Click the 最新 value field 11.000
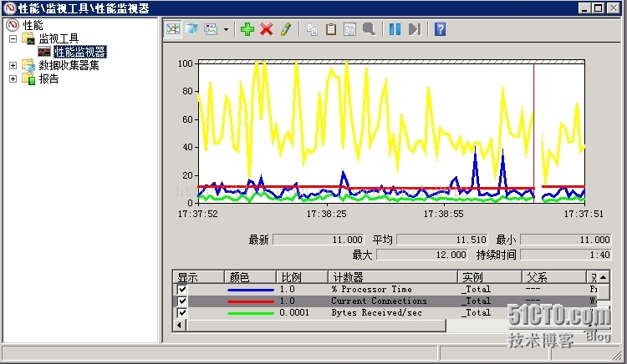 point(319,240)
